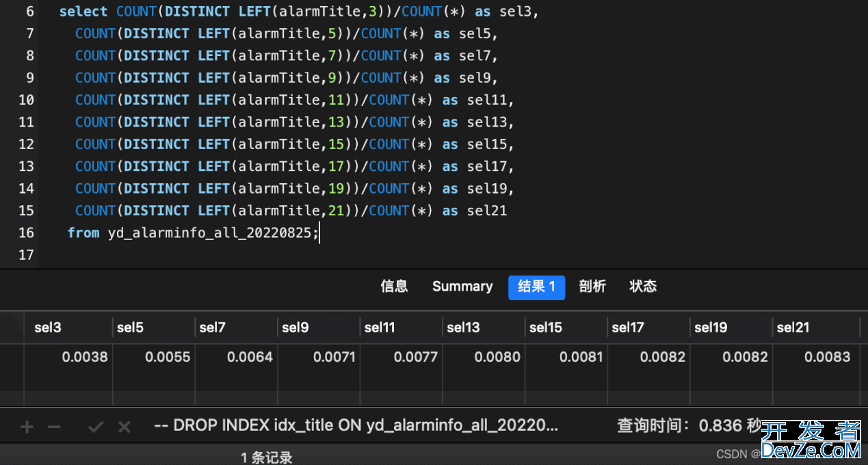Click table name yd_alarminfo_all_20220825 in the editor
This screenshot has width=868, height=465.
click(x=209, y=233)
